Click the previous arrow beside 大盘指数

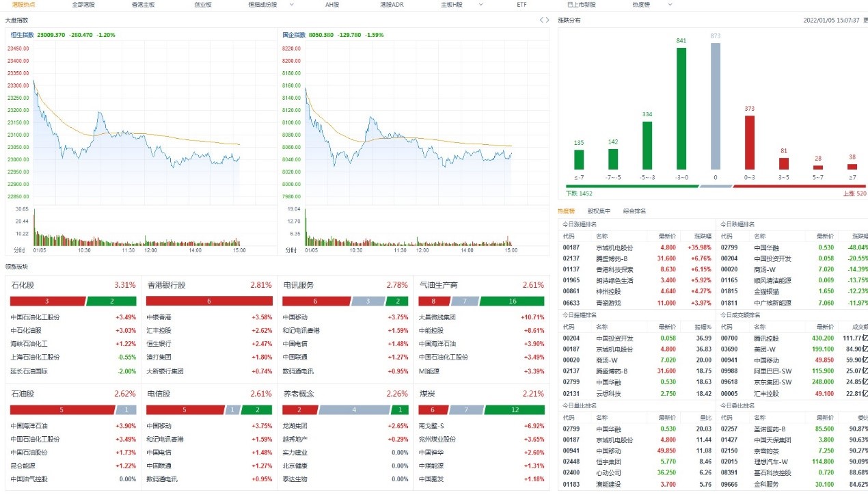(x=541, y=20)
